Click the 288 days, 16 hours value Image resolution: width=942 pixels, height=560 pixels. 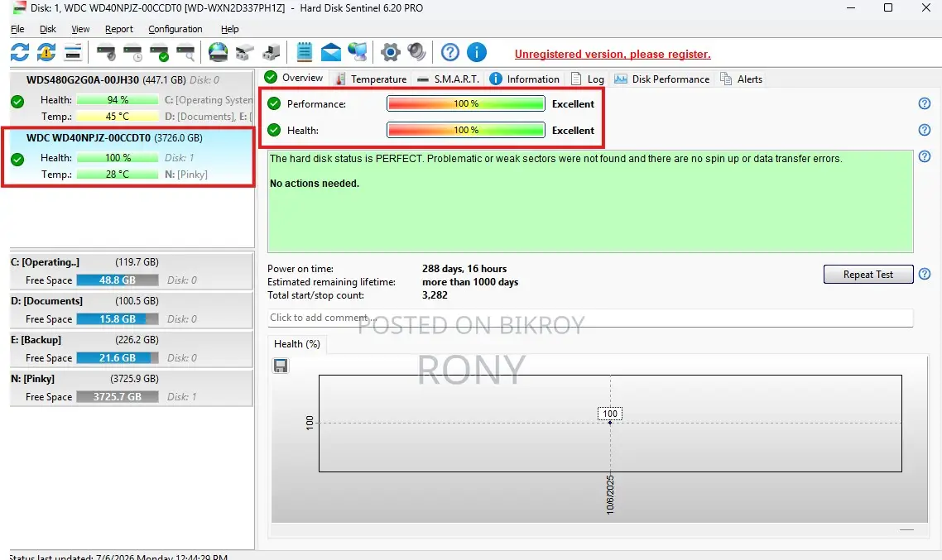click(464, 268)
